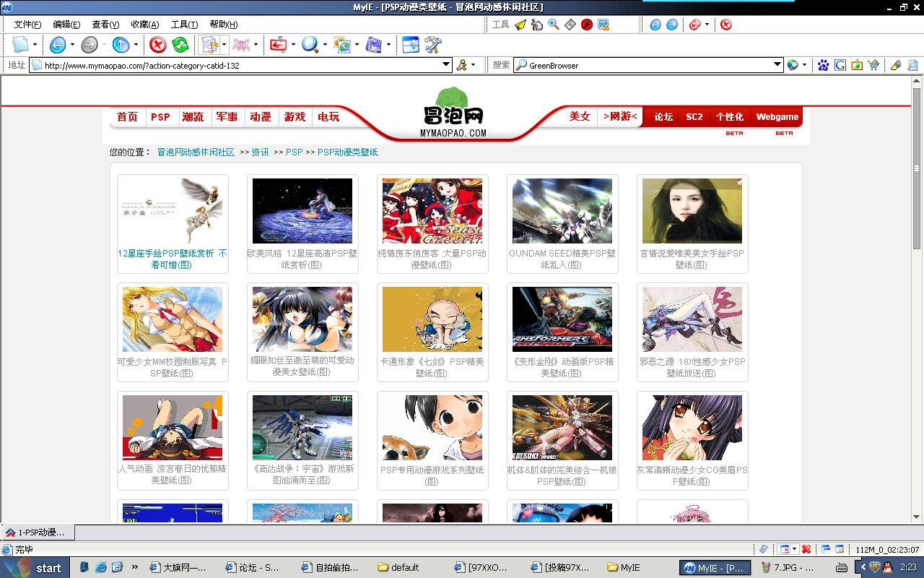
Task: Click the Back navigation arrow icon
Action: [58, 45]
